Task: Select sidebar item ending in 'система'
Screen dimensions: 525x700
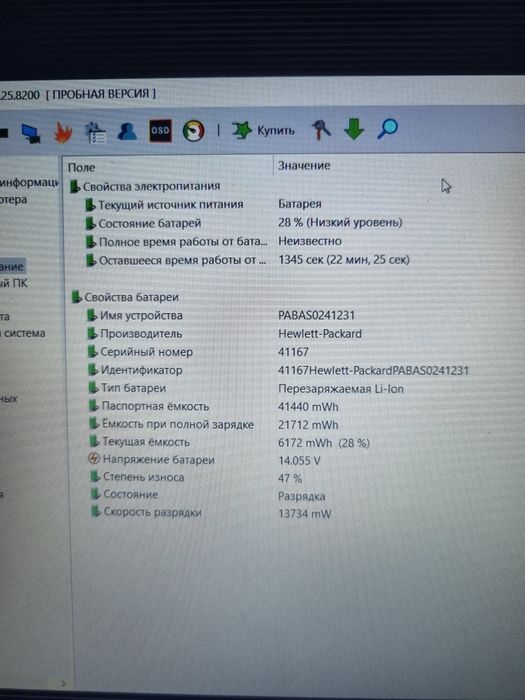Action: pyautogui.click(x=23, y=333)
